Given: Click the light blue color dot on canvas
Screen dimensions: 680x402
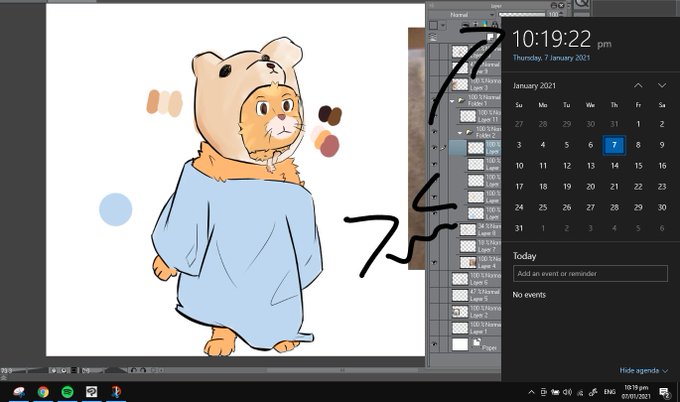Looking at the screenshot, I should [x=115, y=209].
